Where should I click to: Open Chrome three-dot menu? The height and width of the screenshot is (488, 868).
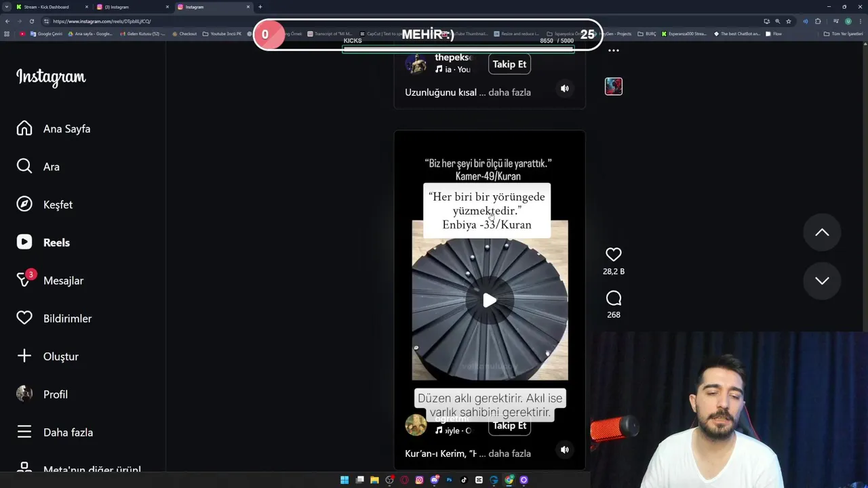click(x=861, y=21)
